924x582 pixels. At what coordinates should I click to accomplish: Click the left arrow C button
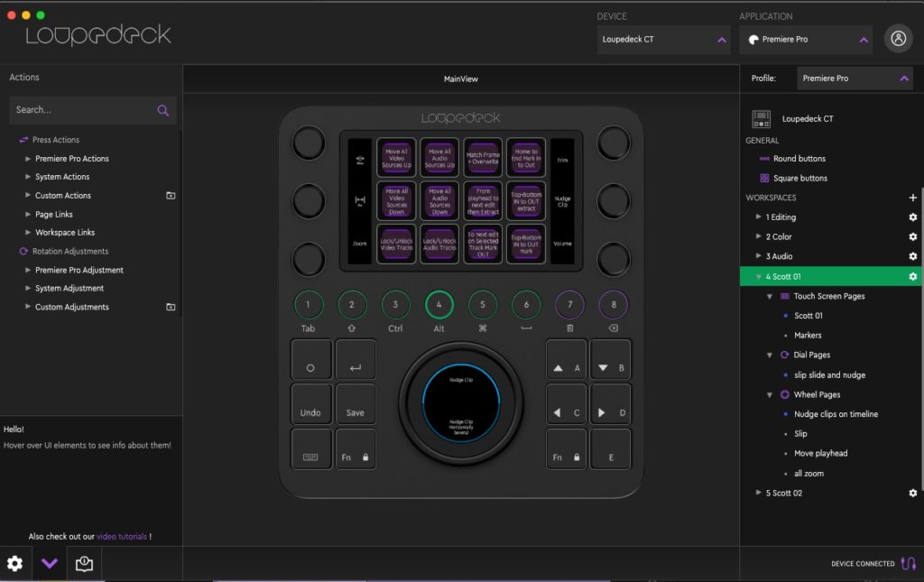point(566,404)
